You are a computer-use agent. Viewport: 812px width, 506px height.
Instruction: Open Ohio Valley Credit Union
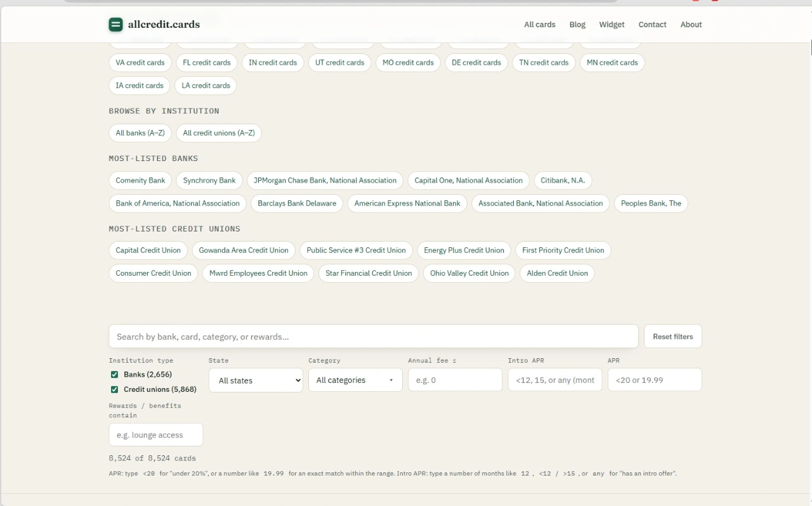469,273
